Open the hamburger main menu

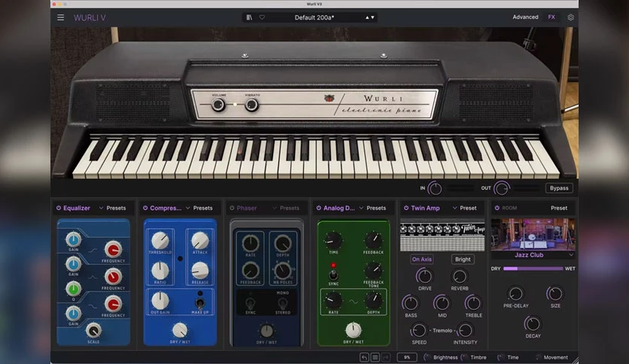[61, 17]
